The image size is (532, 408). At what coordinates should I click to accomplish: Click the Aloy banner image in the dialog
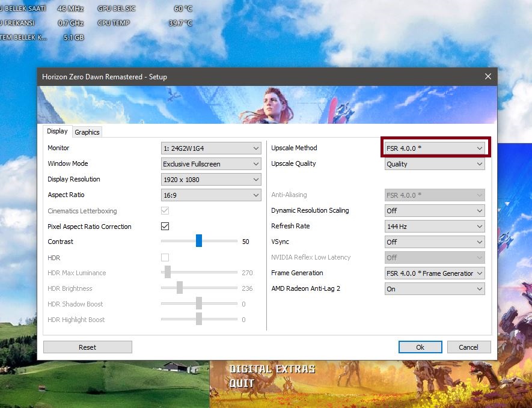tap(267, 105)
